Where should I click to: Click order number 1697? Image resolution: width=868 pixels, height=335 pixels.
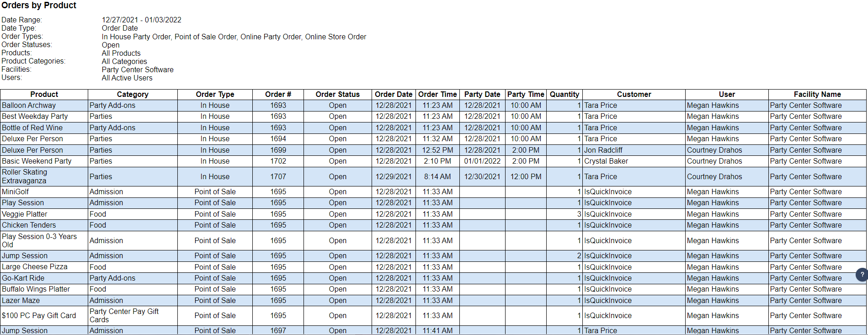click(x=278, y=330)
